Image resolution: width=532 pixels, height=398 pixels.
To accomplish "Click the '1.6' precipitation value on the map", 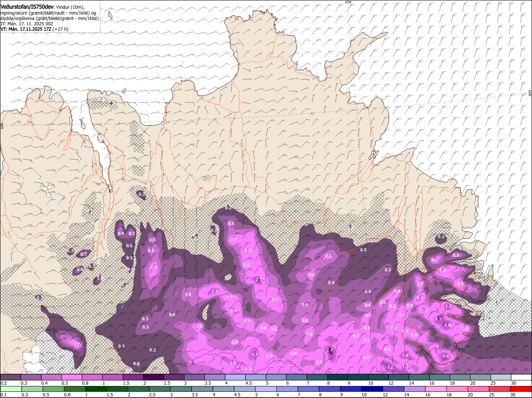I will [448, 325].
